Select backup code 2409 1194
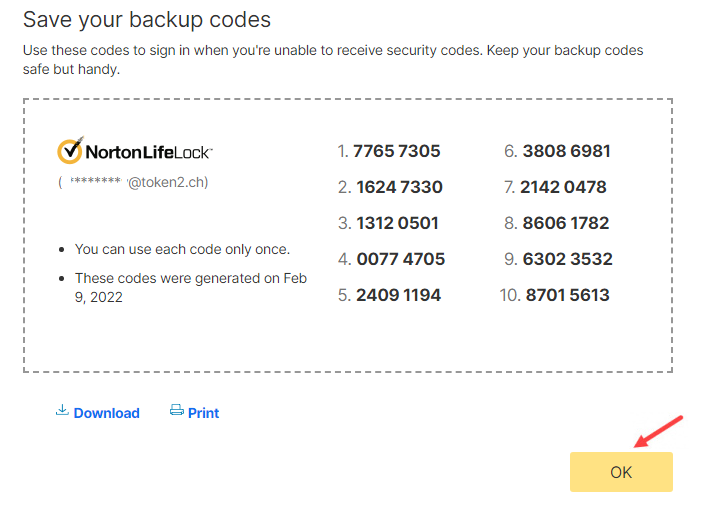Screen dimensions: 703x505 pos(399,295)
